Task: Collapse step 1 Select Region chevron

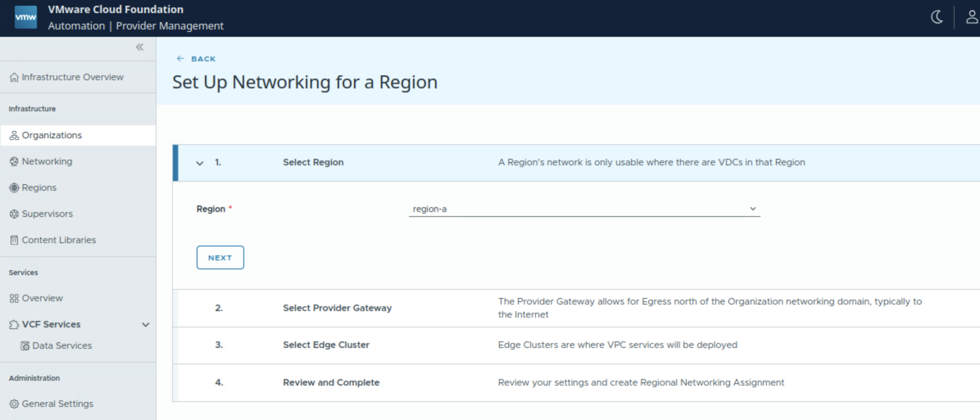Action: 200,163
